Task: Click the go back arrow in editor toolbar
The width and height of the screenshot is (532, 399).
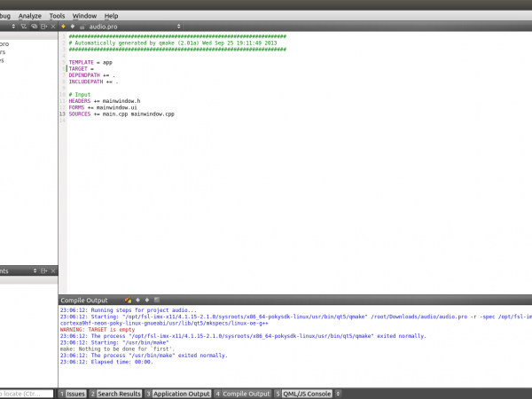Action: point(63,27)
